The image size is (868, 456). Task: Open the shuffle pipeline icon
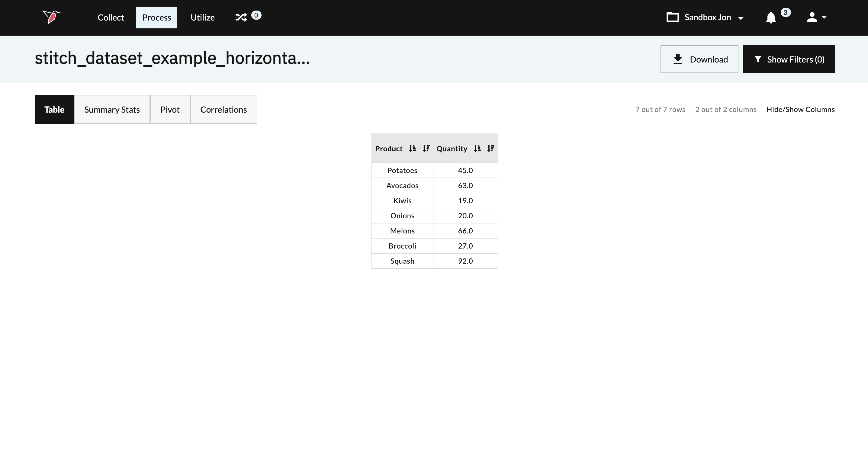click(241, 17)
